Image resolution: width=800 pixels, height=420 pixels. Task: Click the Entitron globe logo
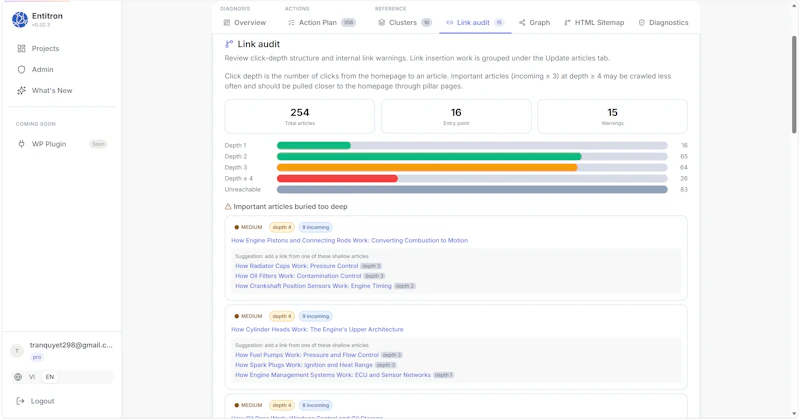point(20,19)
